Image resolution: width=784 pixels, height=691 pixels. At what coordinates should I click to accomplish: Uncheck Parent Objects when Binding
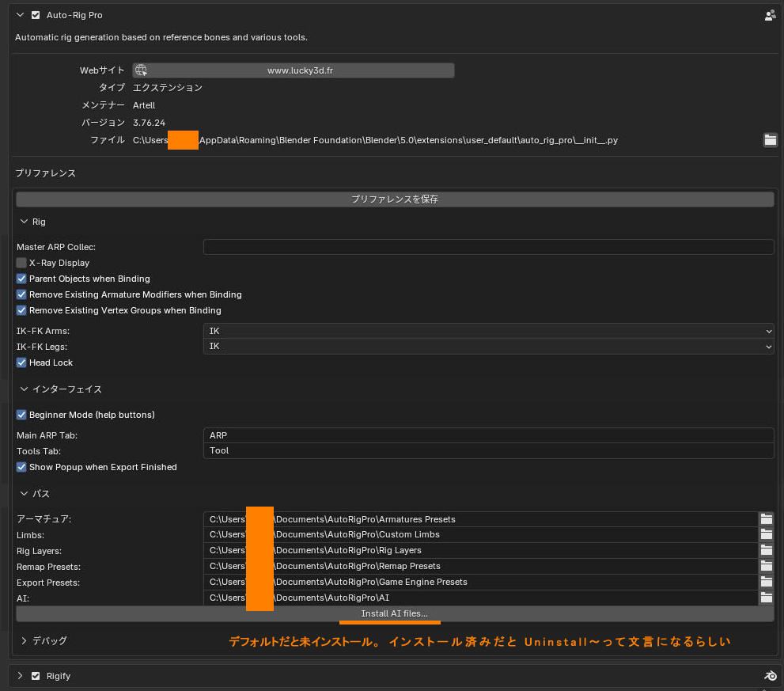click(21, 279)
